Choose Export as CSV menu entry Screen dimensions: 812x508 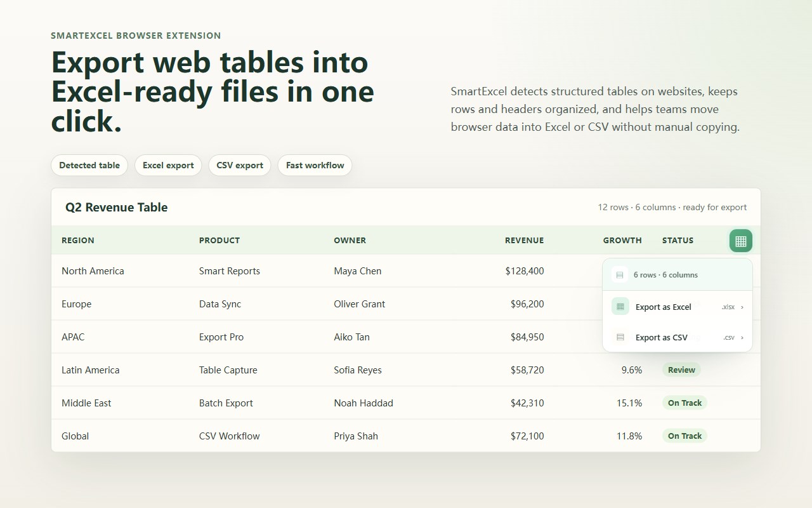click(678, 337)
